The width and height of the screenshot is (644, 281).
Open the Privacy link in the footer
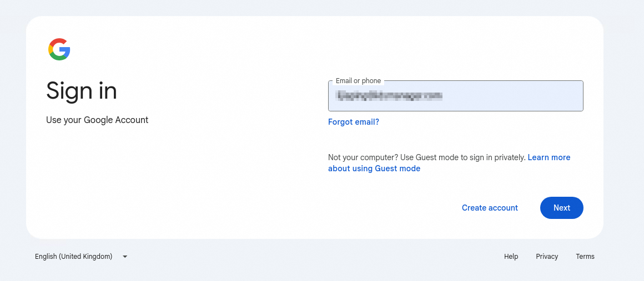(x=547, y=257)
